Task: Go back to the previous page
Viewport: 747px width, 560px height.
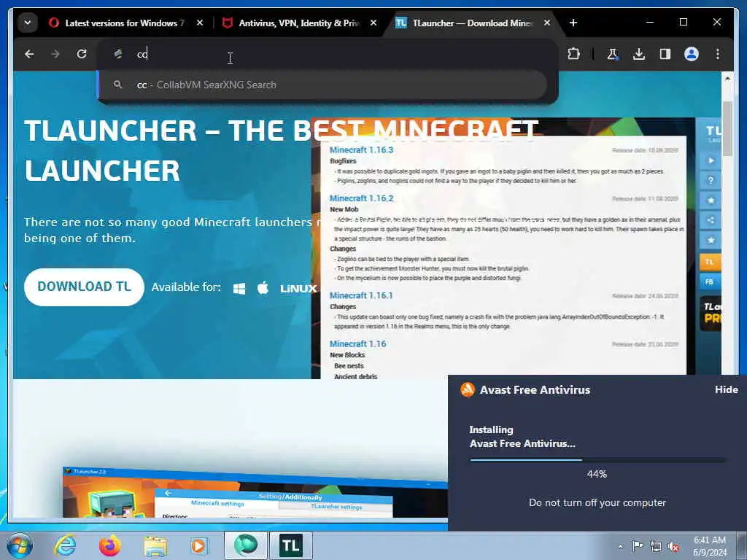Action: pyautogui.click(x=29, y=54)
